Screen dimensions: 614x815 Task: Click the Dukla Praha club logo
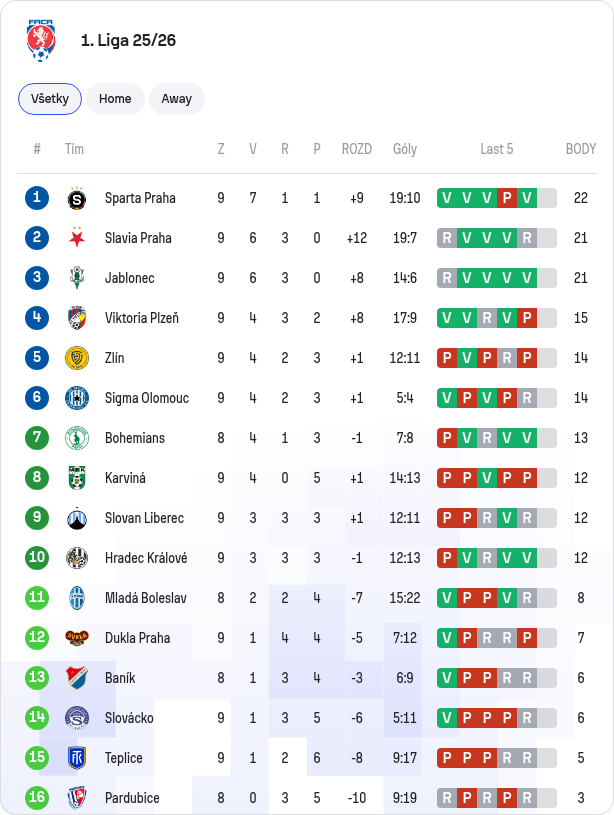click(x=77, y=637)
